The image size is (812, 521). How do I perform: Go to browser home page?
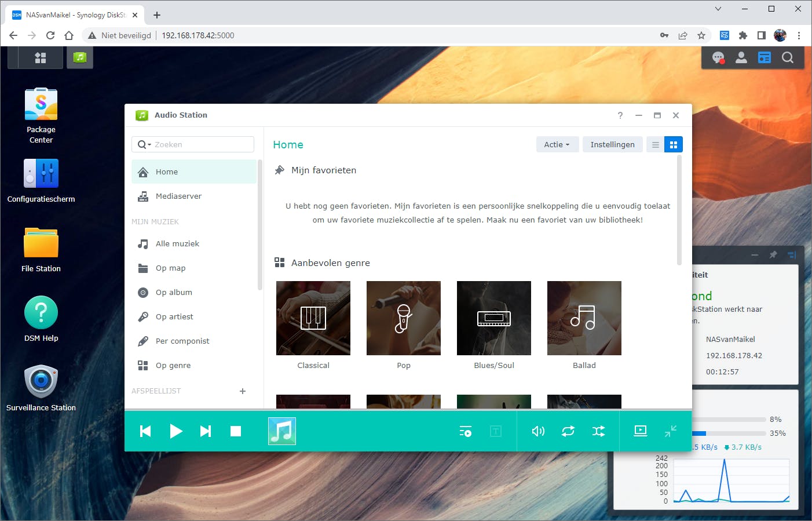coord(69,35)
